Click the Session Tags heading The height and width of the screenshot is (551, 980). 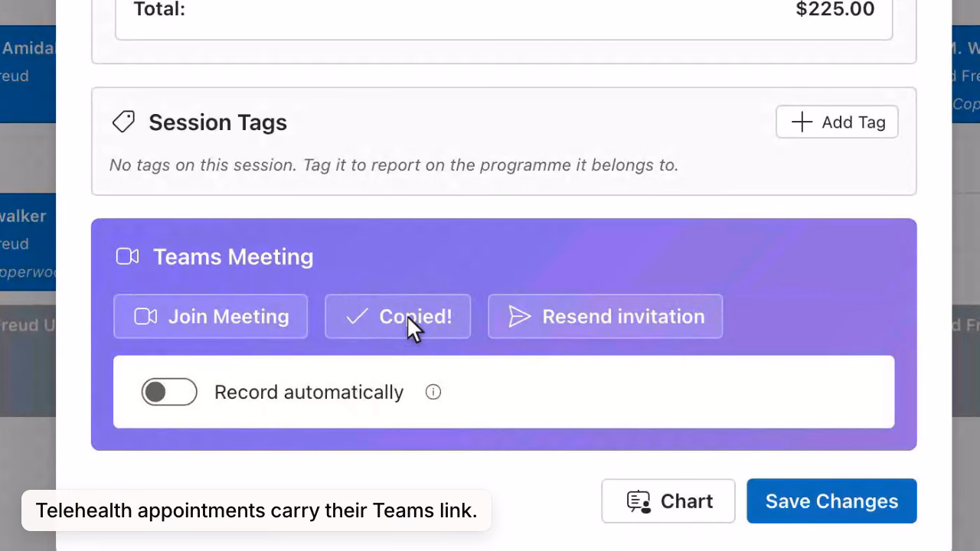click(x=217, y=122)
